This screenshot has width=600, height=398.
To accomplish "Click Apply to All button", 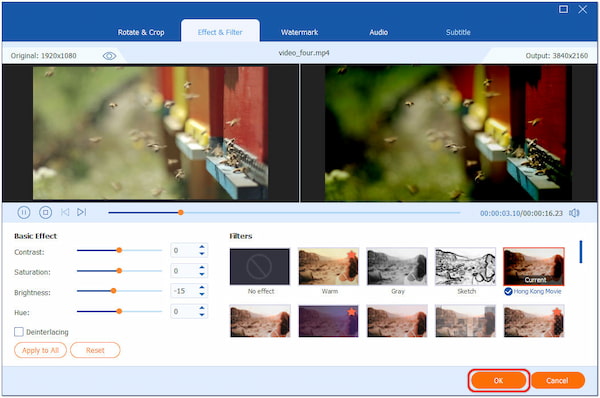I will (x=40, y=350).
